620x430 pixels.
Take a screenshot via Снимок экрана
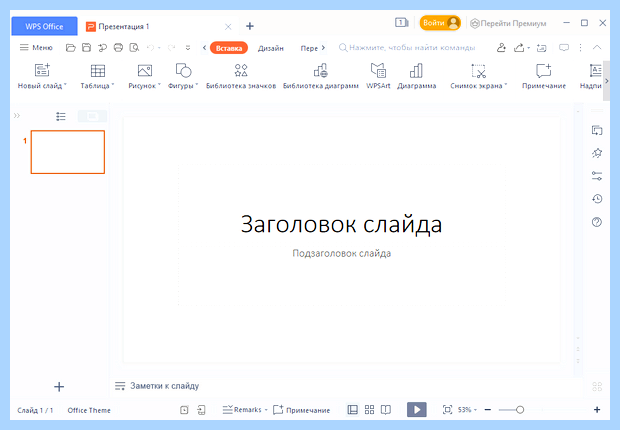tap(478, 76)
